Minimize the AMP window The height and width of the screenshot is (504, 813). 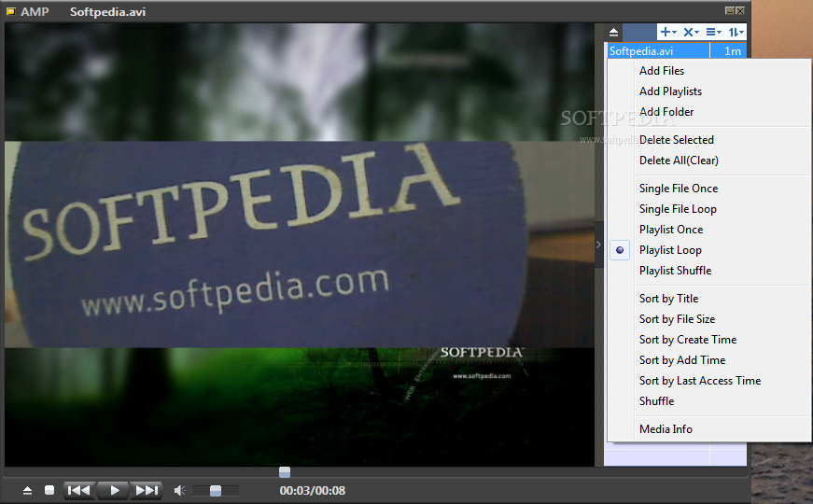(x=730, y=10)
